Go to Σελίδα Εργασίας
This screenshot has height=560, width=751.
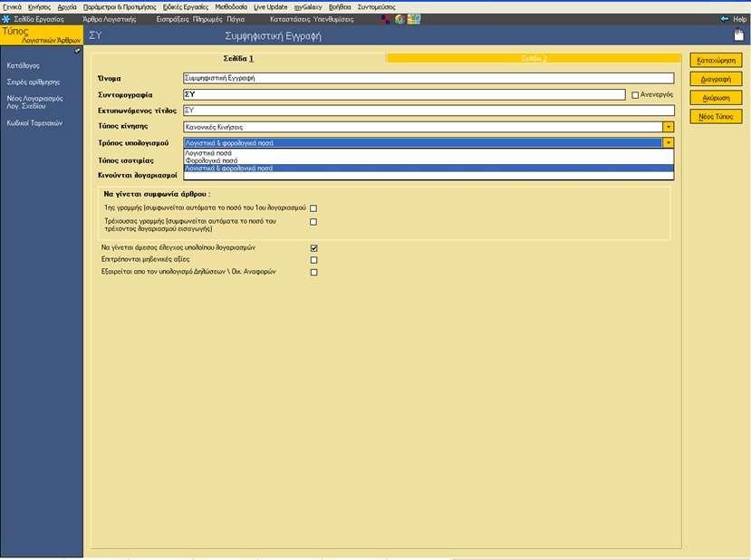[39, 19]
